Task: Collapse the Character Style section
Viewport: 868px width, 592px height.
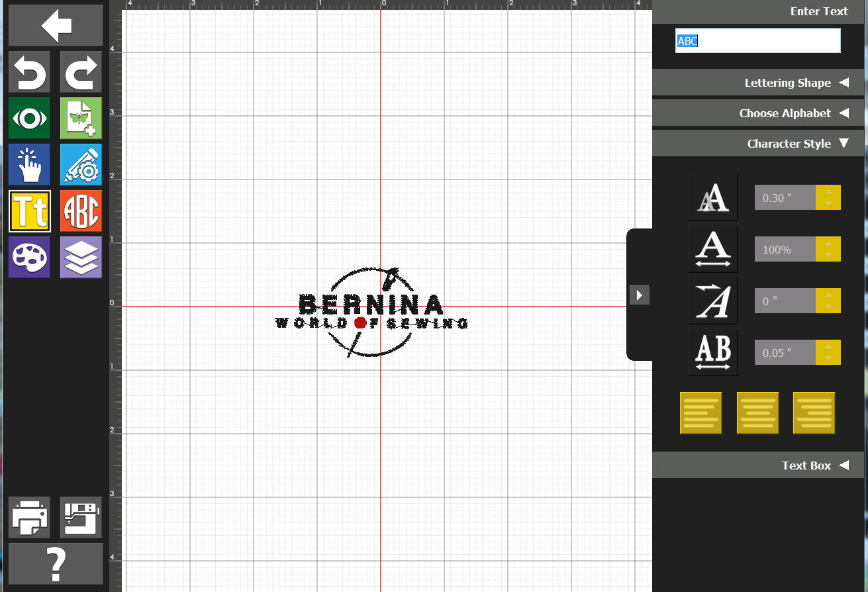Action: (758, 144)
